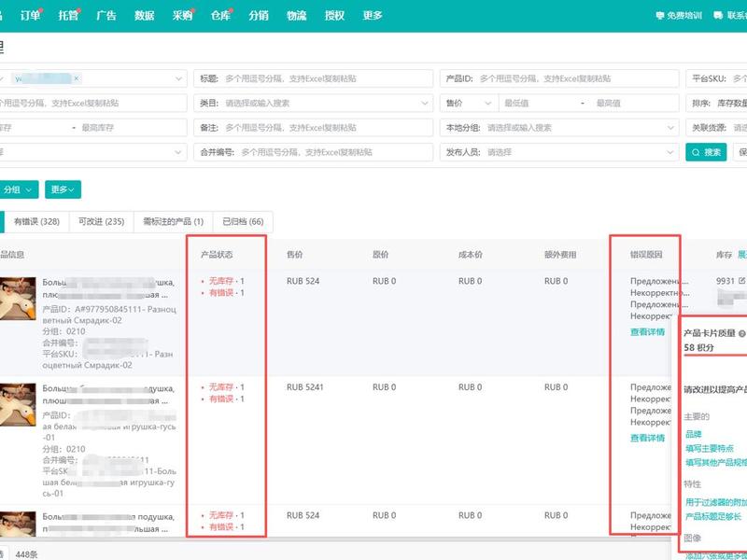The width and height of the screenshot is (747, 560).
Task: Click the 58 积分 score text
Action: 698,347
